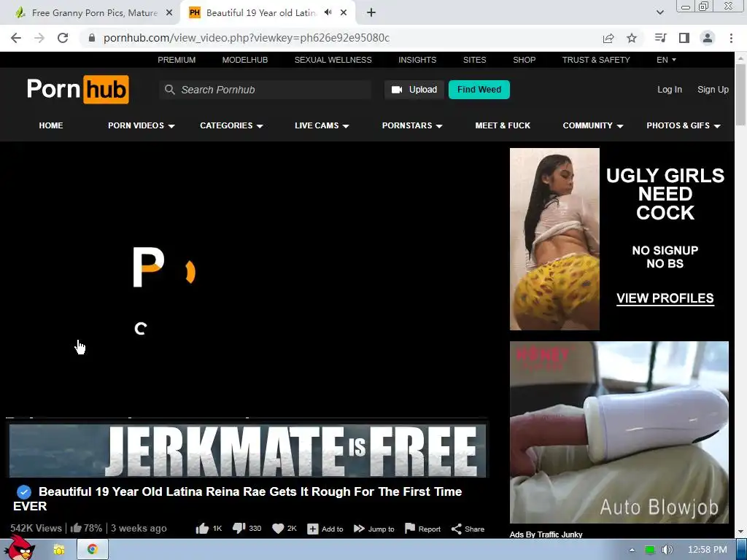This screenshot has height=560, width=747.
Task: Open the file explorer taskbar icon
Action: pyautogui.click(x=59, y=550)
